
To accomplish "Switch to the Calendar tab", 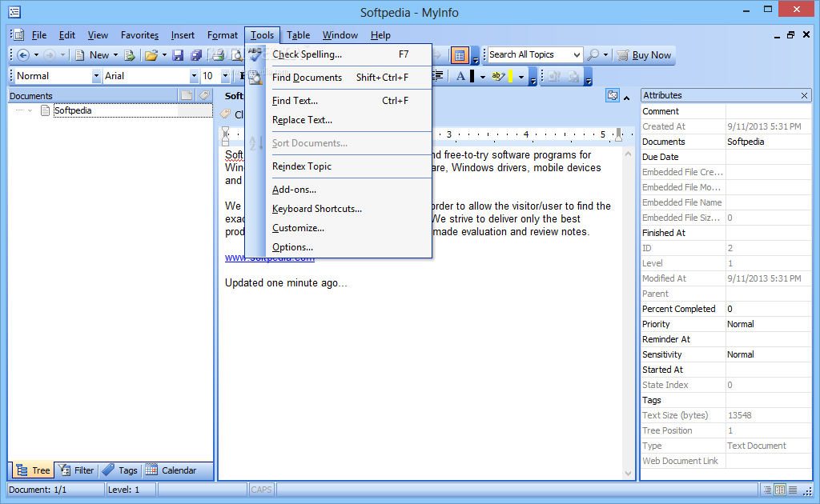I will pyautogui.click(x=171, y=470).
